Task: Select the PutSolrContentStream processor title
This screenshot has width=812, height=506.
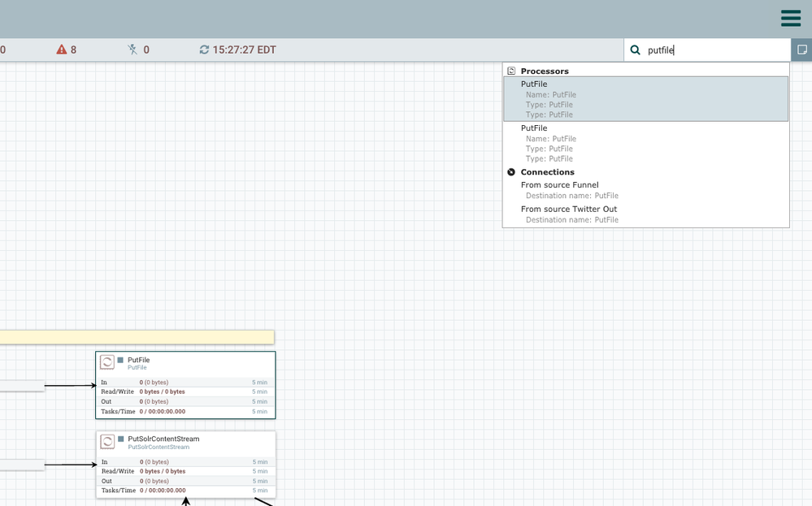Action: [163, 439]
